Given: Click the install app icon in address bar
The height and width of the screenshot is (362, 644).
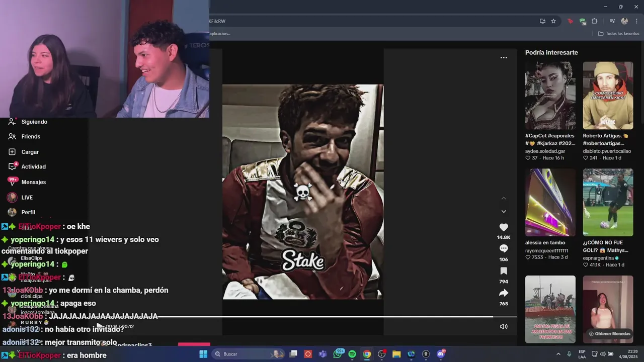Looking at the screenshot, I should point(542,21).
